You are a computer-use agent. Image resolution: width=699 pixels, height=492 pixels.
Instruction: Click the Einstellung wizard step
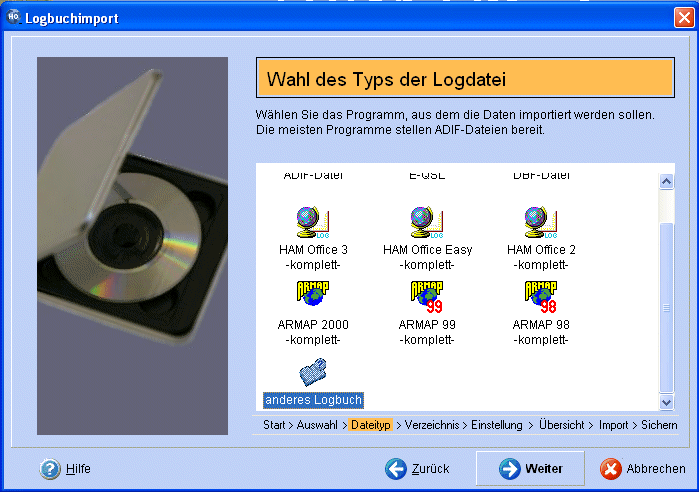(497, 425)
